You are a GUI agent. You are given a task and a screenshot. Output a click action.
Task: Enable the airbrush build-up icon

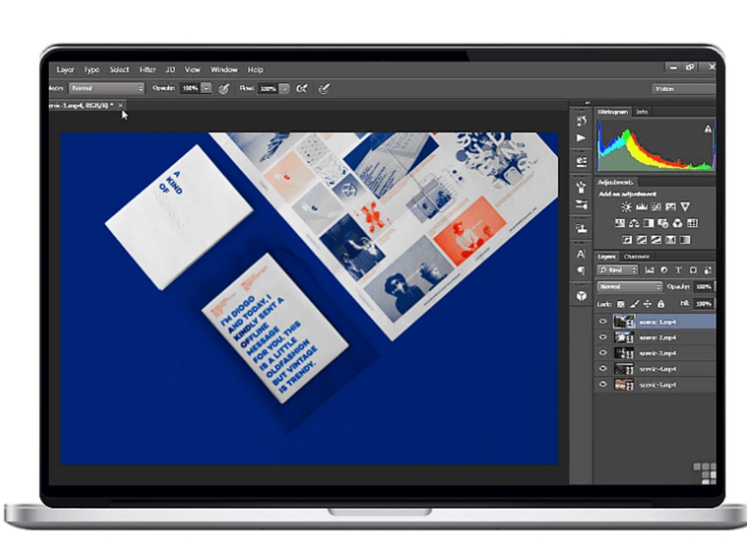[x=302, y=89]
